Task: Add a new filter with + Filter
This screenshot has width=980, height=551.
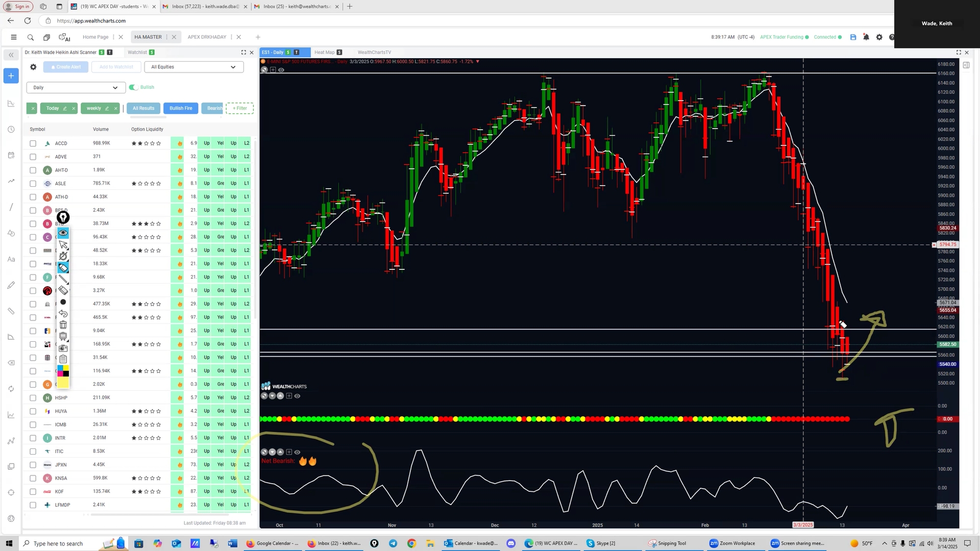Action: (x=240, y=108)
